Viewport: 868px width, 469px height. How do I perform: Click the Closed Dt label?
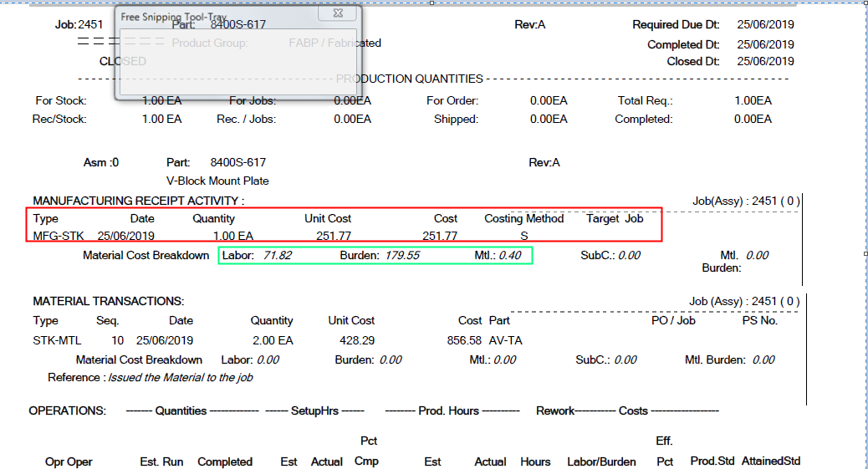tap(693, 61)
